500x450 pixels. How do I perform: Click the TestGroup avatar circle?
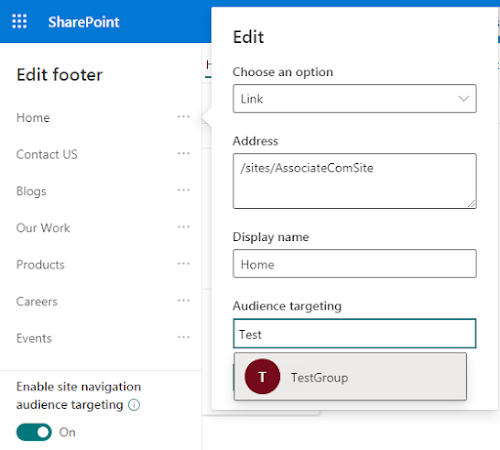coord(262,377)
